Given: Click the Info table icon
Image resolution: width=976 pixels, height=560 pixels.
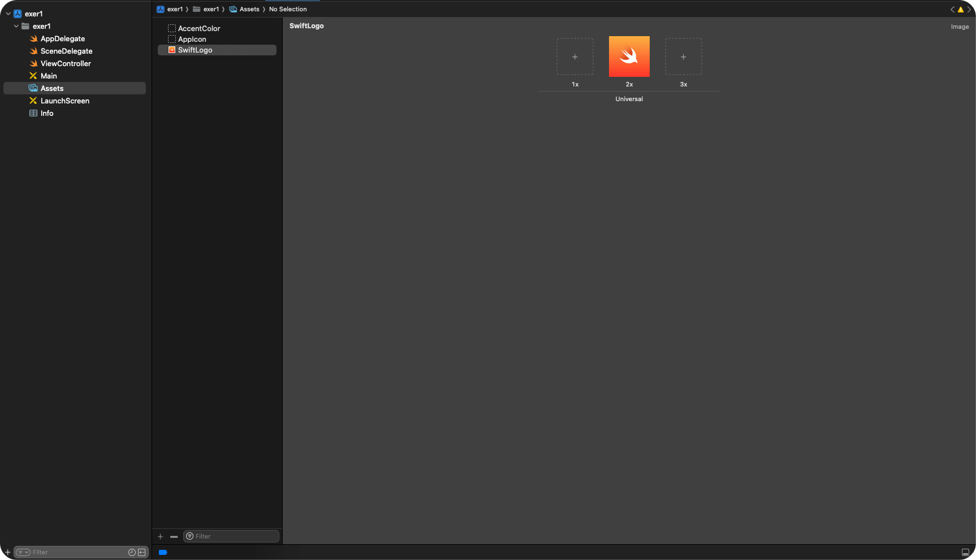Looking at the screenshot, I should tap(33, 113).
